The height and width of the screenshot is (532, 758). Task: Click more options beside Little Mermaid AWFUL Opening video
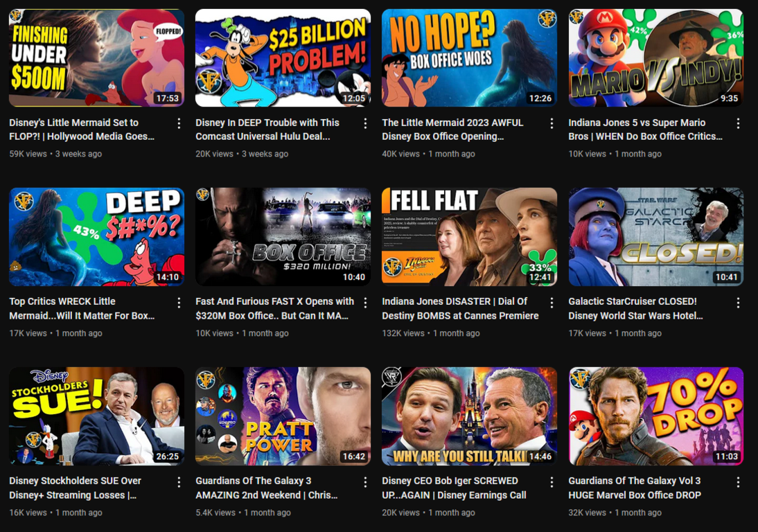click(x=552, y=123)
